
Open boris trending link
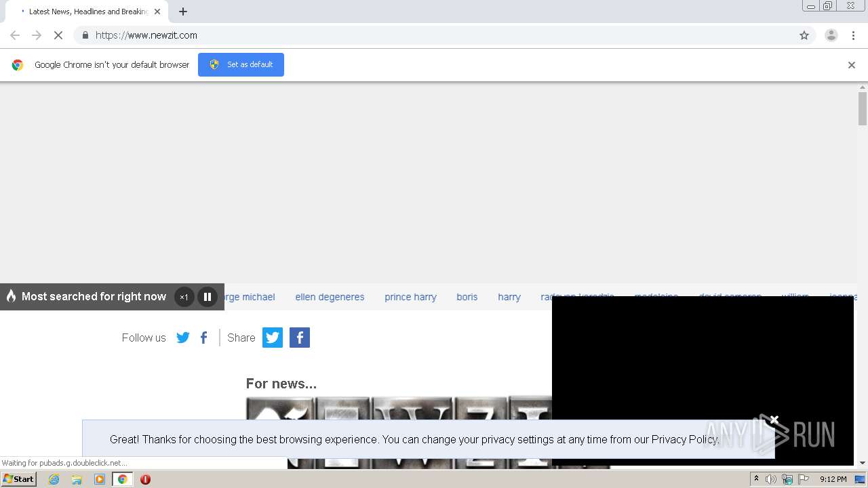point(467,297)
